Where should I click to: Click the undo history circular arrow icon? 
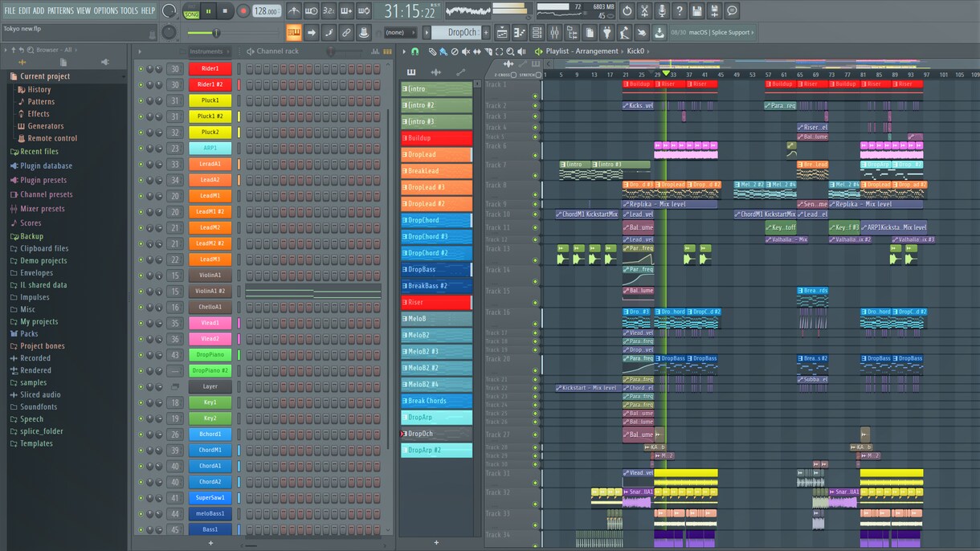tap(627, 11)
